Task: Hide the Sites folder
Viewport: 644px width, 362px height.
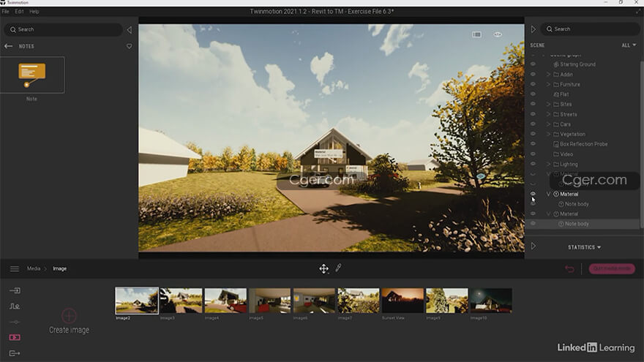Action: pos(533,105)
